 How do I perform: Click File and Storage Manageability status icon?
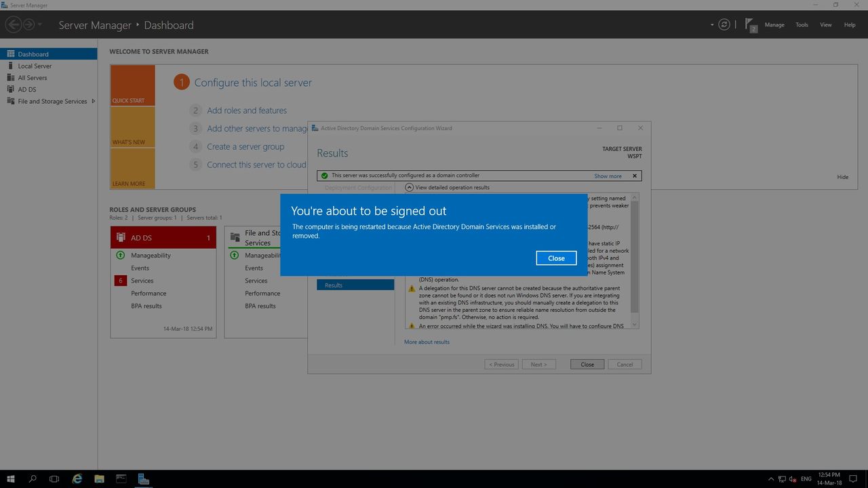[x=235, y=256]
